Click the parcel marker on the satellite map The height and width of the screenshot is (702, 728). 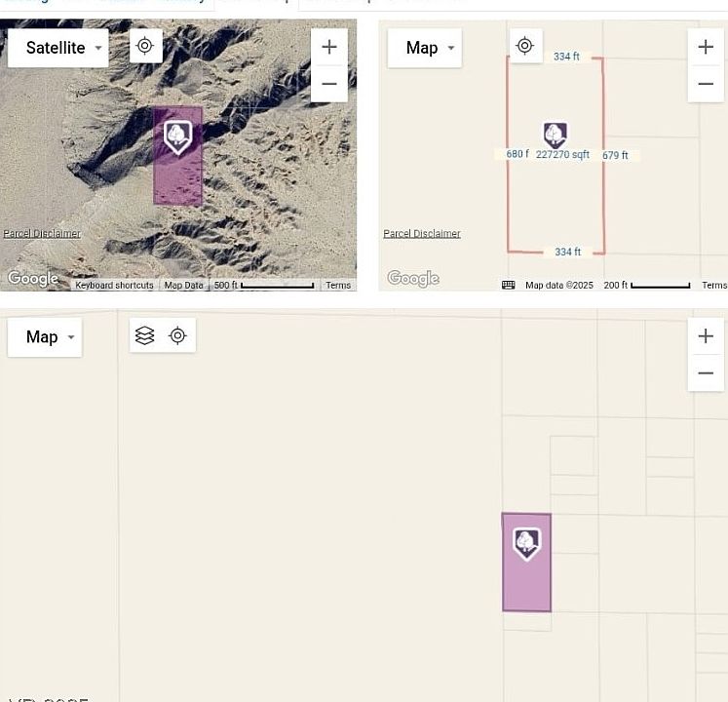pos(177,136)
